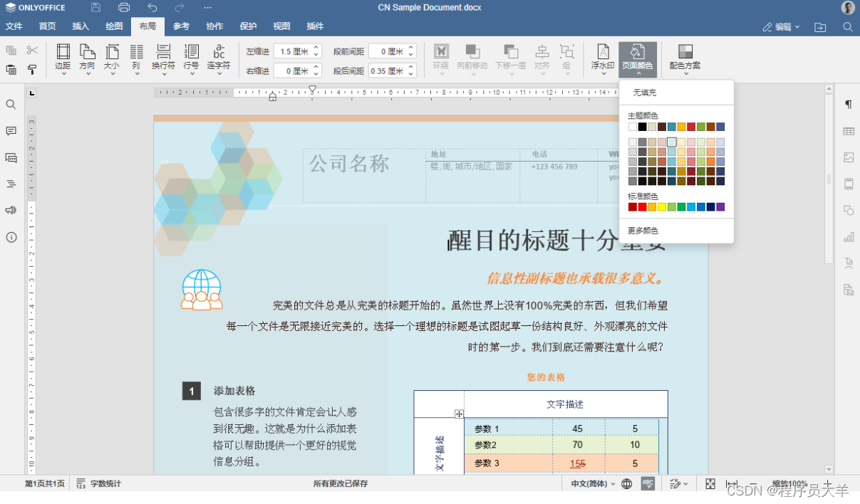Viewport: 860px width, 504px height.
Task: Open chart settings in right sidebar
Action: coord(849,237)
